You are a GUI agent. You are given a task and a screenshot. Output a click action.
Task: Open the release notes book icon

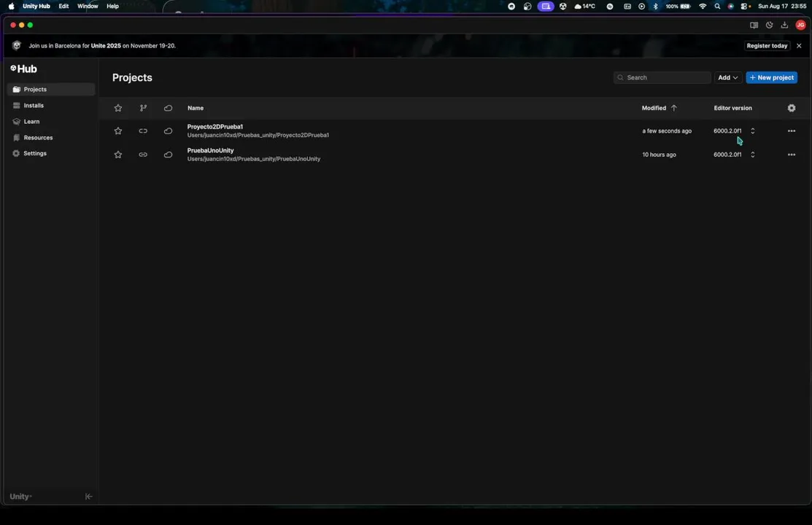754,25
